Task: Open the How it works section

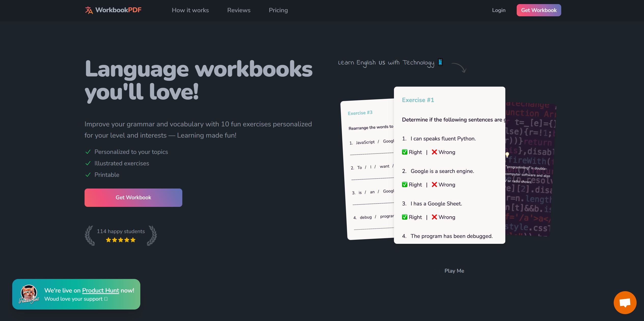Action: (x=190, y=10)
